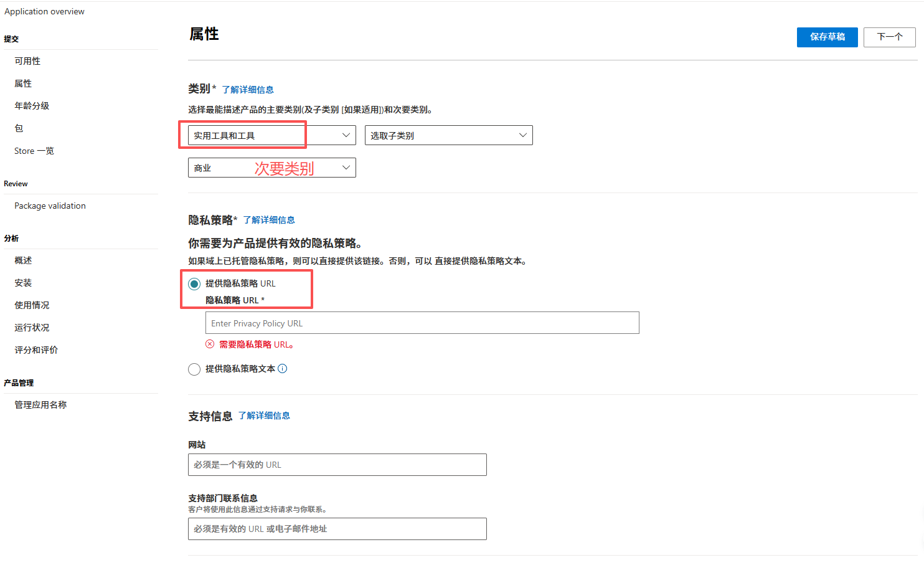Viewport: 924px width, 565px height.
Task: Open the 商业 secondary category dropdown
Action: pyautogui.click(x=271, y=168)
